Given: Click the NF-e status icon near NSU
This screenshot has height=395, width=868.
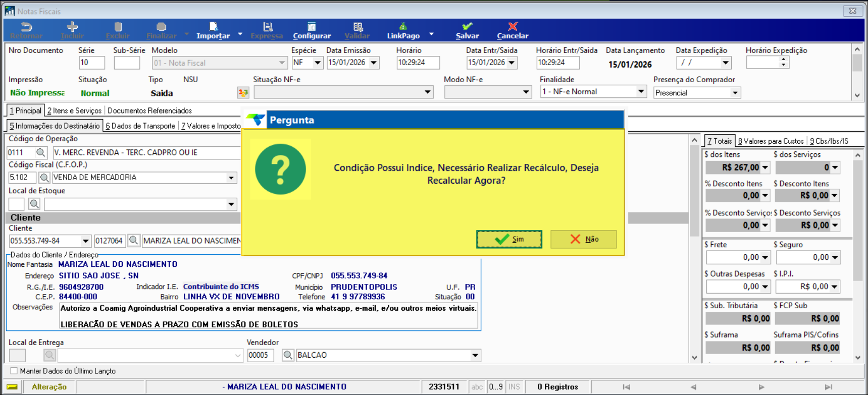Looking at the screenshot, I should point(243,92).
